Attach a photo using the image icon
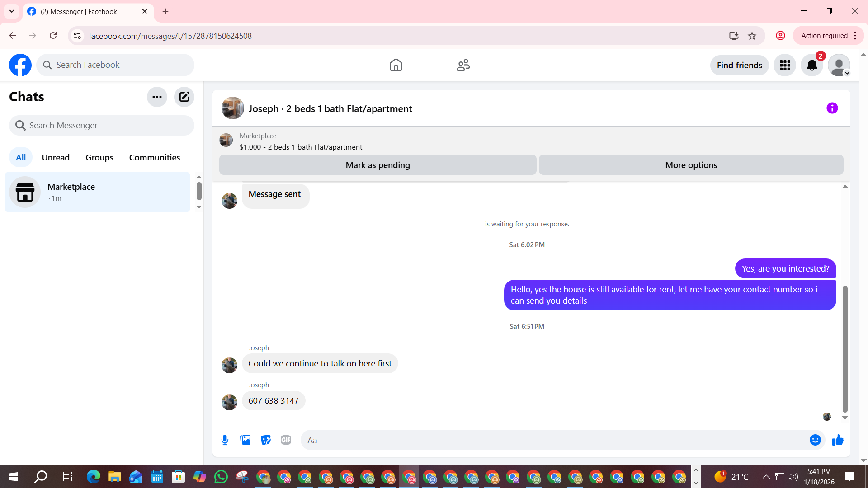 click(x=245, y=440)
